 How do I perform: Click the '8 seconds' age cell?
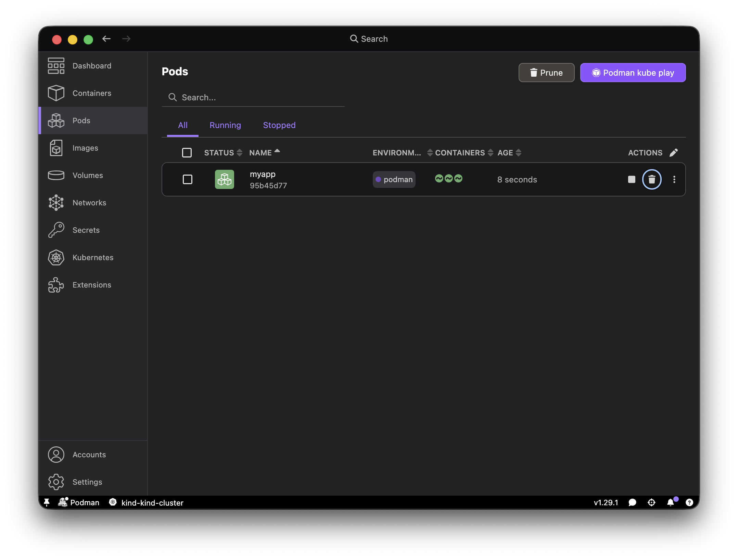[x=517, y=179]
